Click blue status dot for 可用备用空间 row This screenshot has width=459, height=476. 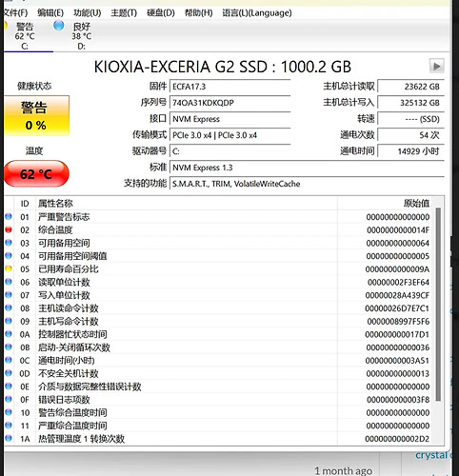pos(9,243)
